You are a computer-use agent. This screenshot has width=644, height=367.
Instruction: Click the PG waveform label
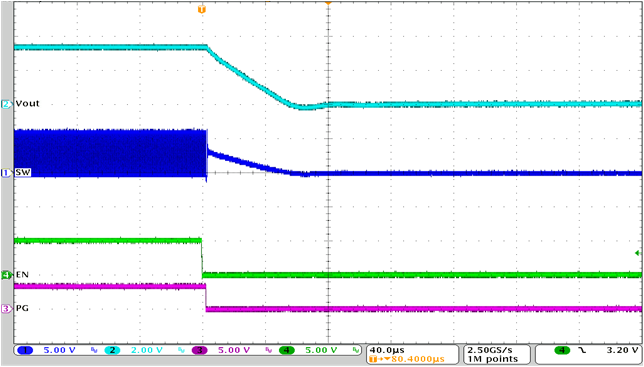point(22,308)
